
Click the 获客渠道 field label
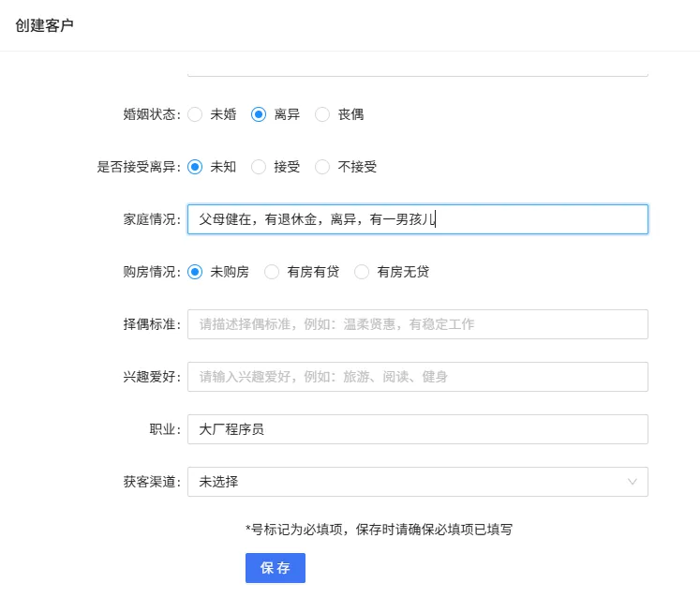[x=151, y=482]
